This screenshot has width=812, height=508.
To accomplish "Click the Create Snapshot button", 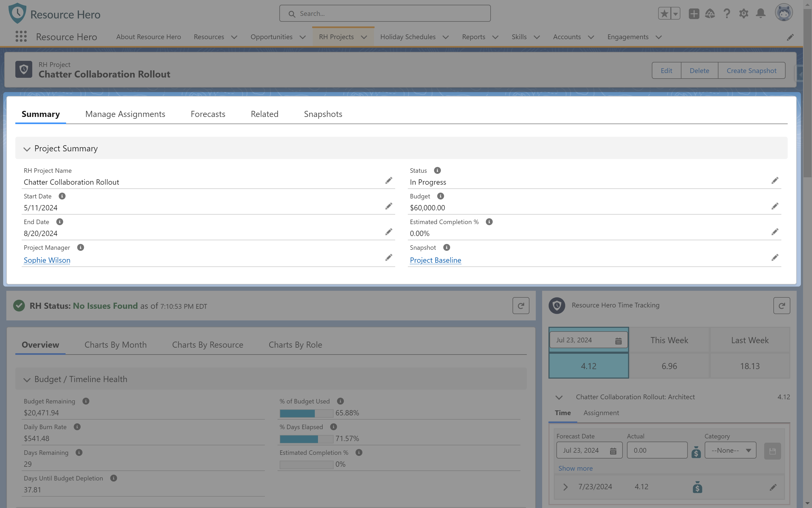I will pyautogui.click(x=751, y=71).
